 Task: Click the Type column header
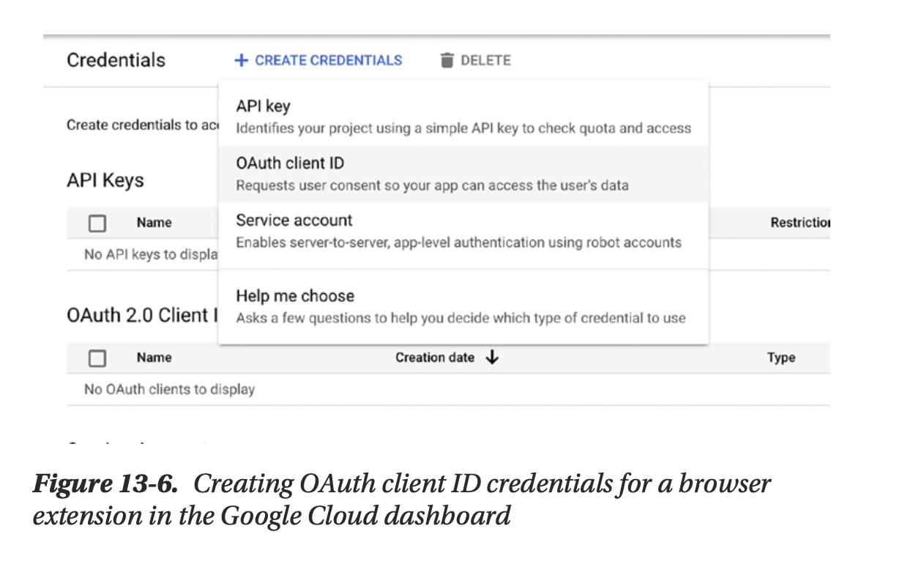pyautogui.click(x=781, y=357)
